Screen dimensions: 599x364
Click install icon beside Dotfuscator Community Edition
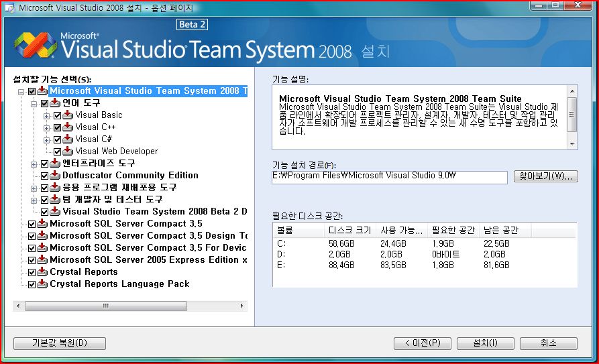click(x=55, y=176)
